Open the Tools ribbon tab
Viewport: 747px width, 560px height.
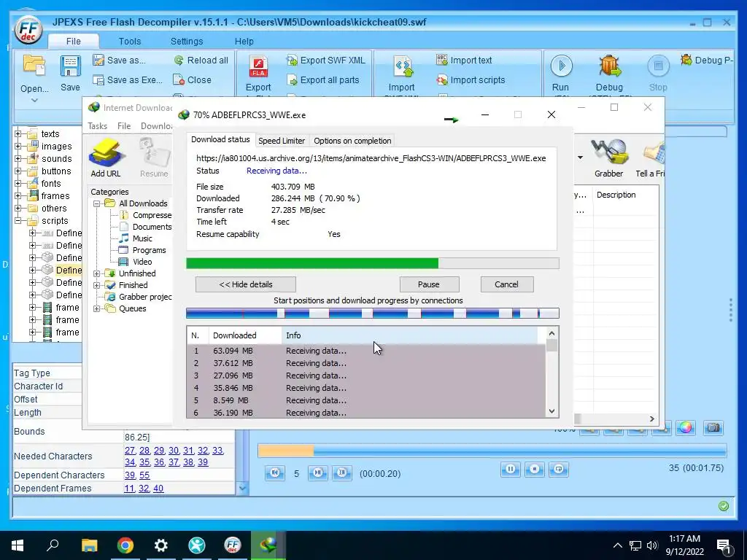(x=130, y=42)
